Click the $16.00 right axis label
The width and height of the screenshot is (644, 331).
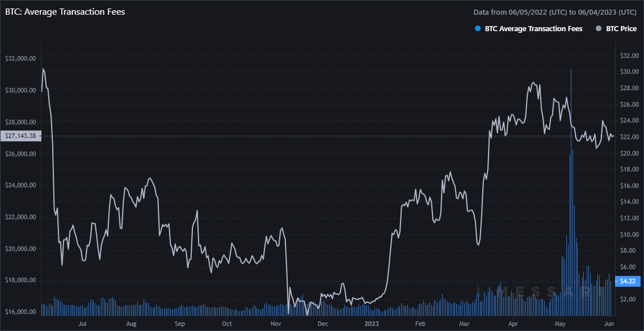[x=629, y=185]
